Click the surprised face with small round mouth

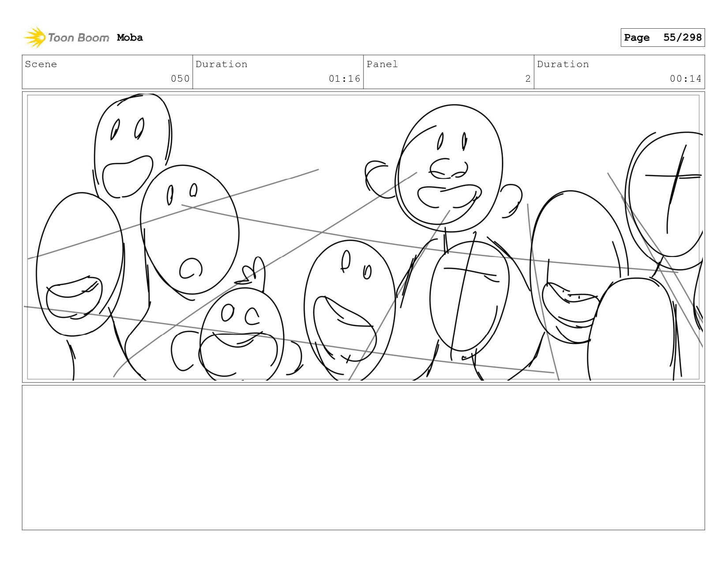pos(190,230)
